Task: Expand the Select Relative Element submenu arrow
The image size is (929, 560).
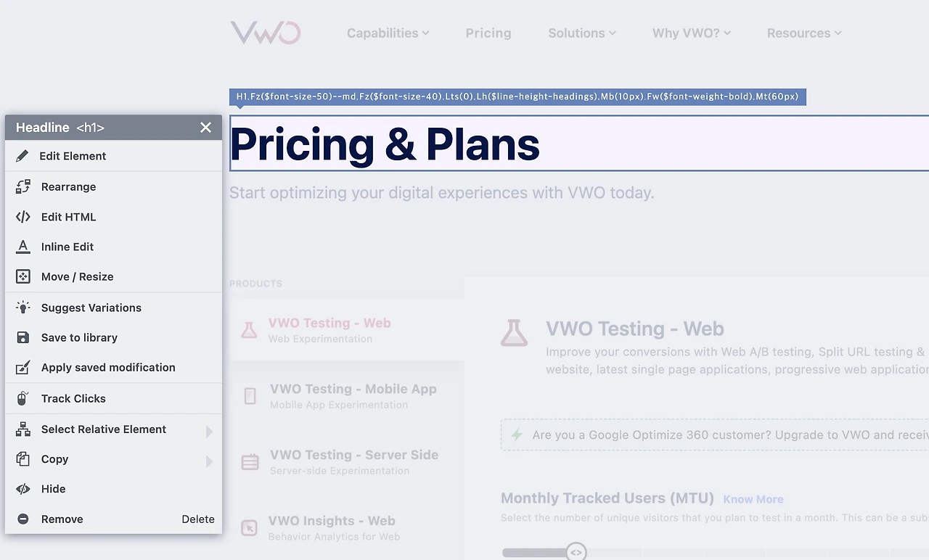Action: click(x=209, y=432)
